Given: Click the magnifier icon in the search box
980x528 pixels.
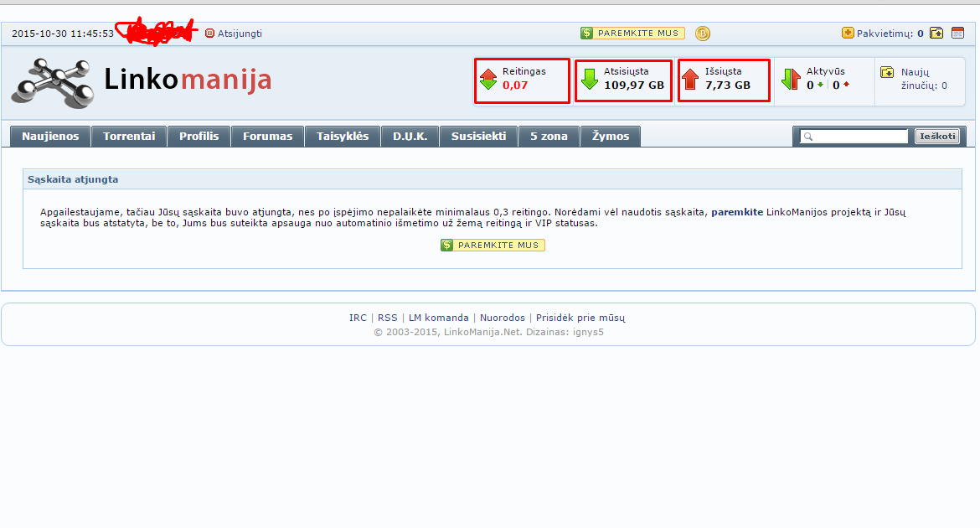Looking at the screenshot, I should tap(808, 137).
